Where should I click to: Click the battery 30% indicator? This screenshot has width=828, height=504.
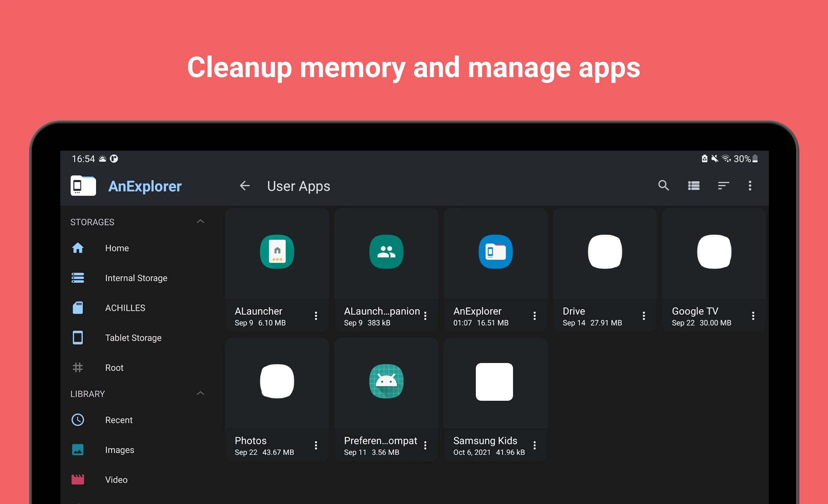pos(745,159)
